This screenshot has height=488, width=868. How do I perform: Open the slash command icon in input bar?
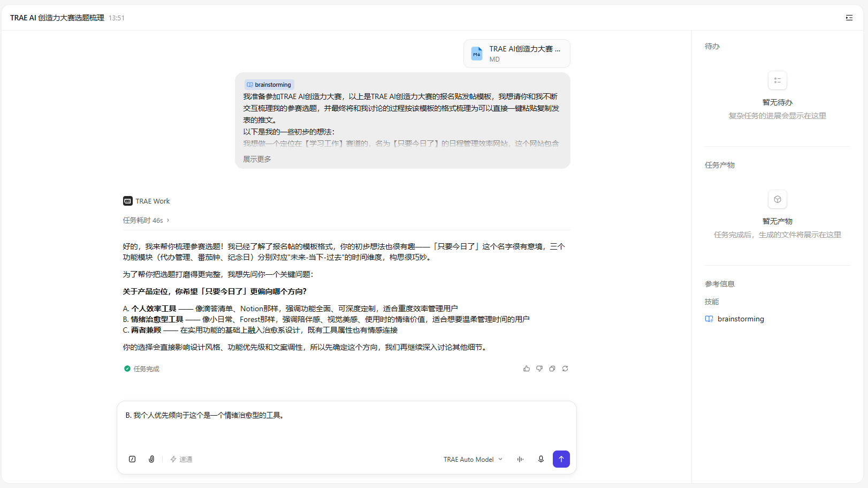click(x=132, y=459)
